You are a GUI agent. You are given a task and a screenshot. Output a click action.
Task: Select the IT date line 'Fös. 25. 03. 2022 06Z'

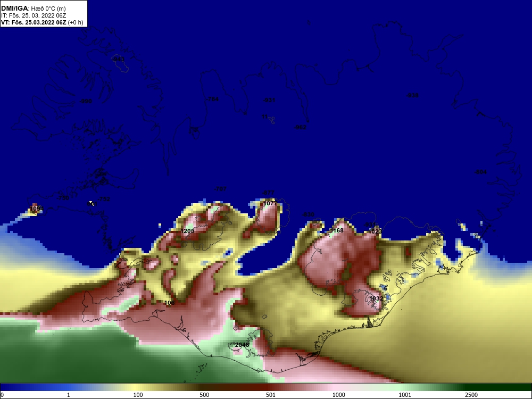click(37, 15)
